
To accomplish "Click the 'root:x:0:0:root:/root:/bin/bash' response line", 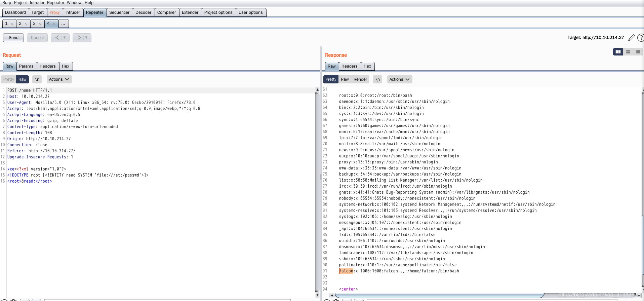I will (x=375, y=96).
